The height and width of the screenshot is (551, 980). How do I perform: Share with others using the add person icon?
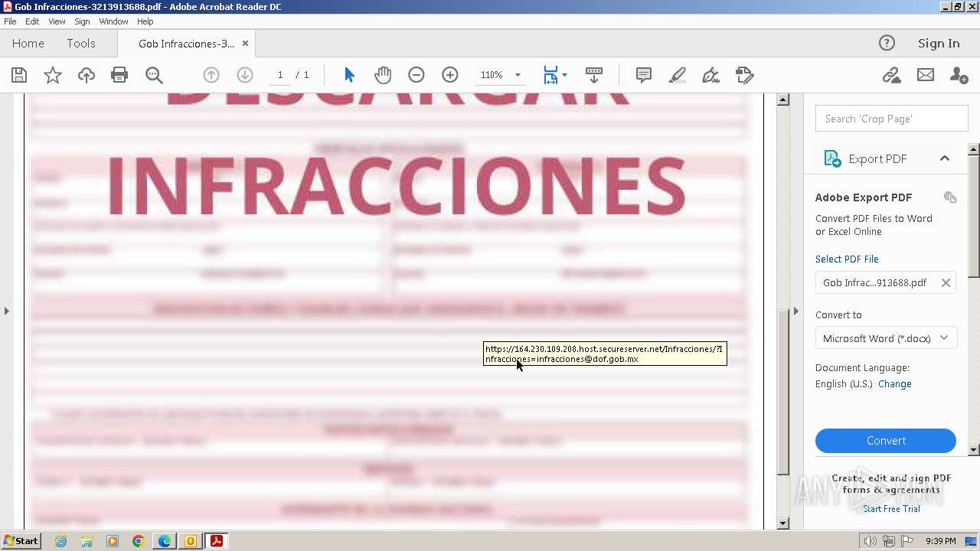(x=959, y=75)
